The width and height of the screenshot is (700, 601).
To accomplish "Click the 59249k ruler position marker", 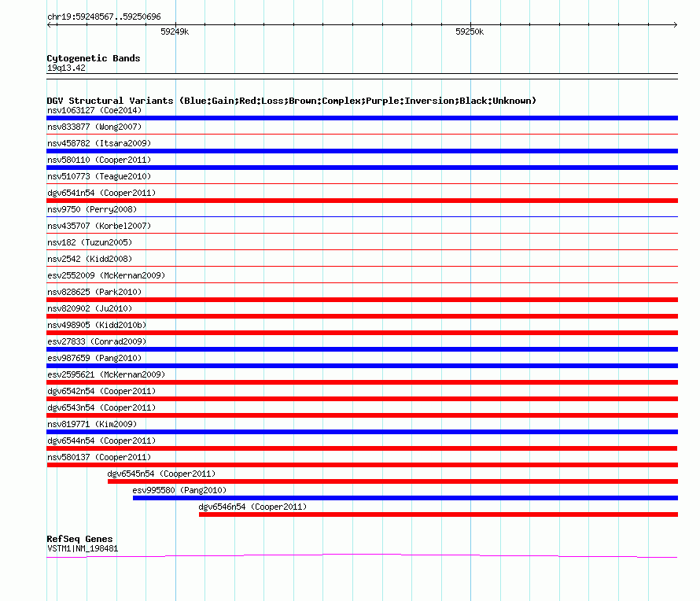I will click(175, 32).
